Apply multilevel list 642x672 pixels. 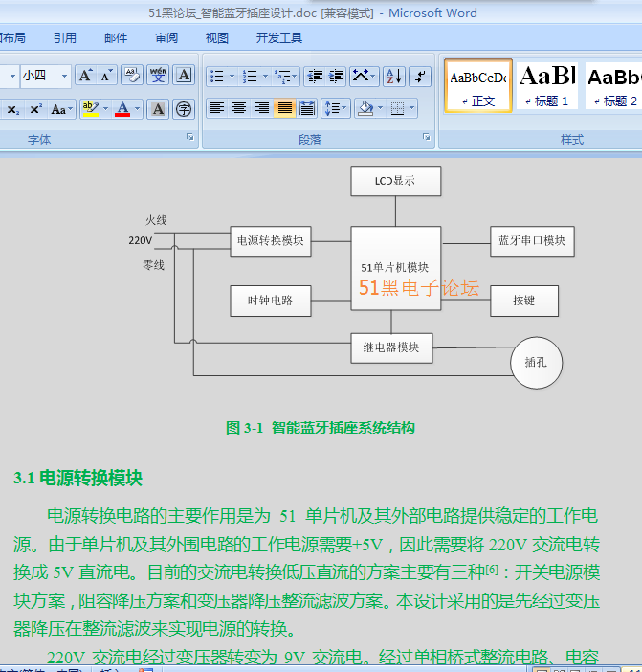point(286,77)
